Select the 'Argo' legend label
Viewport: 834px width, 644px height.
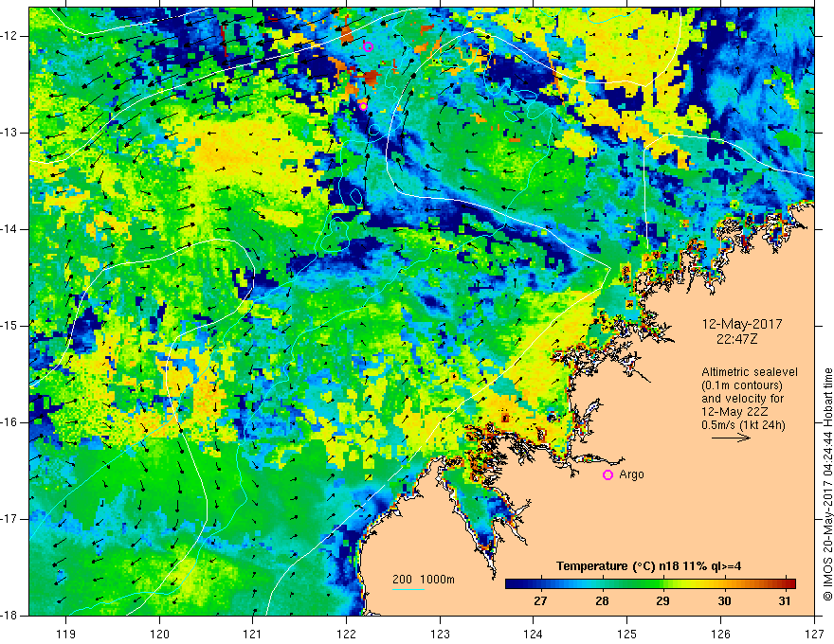click(631, 474)
